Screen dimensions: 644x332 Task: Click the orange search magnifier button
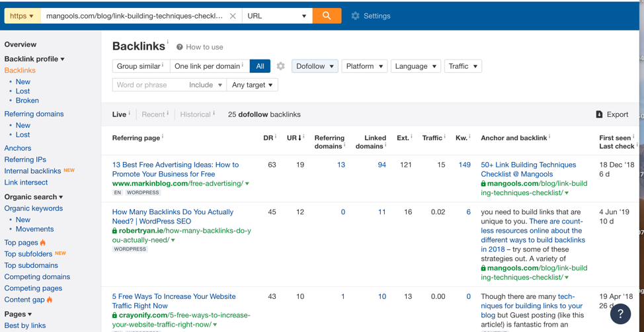pos(327,16)
